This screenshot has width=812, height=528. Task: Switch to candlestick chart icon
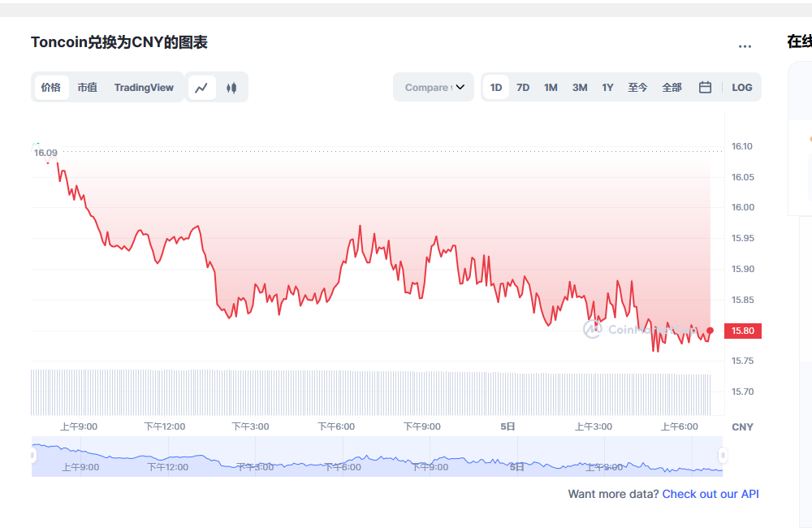[x=231, y=88]
